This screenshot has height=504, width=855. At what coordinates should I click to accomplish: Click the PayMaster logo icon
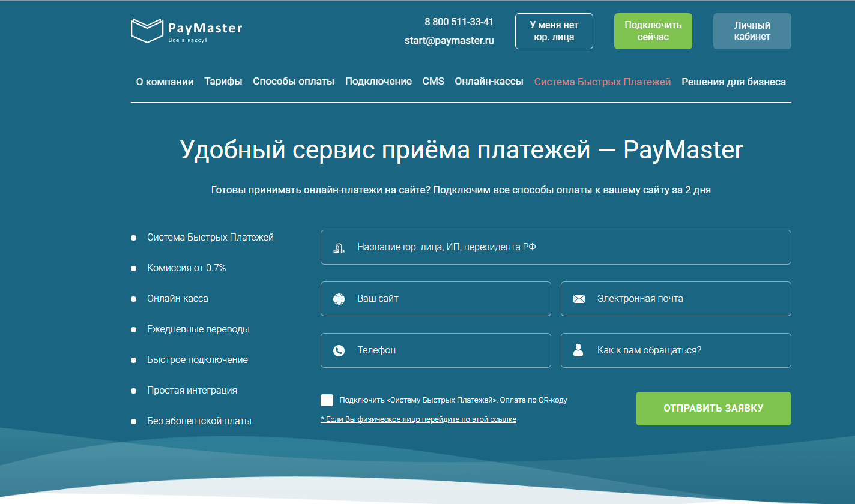click(147, 31)
